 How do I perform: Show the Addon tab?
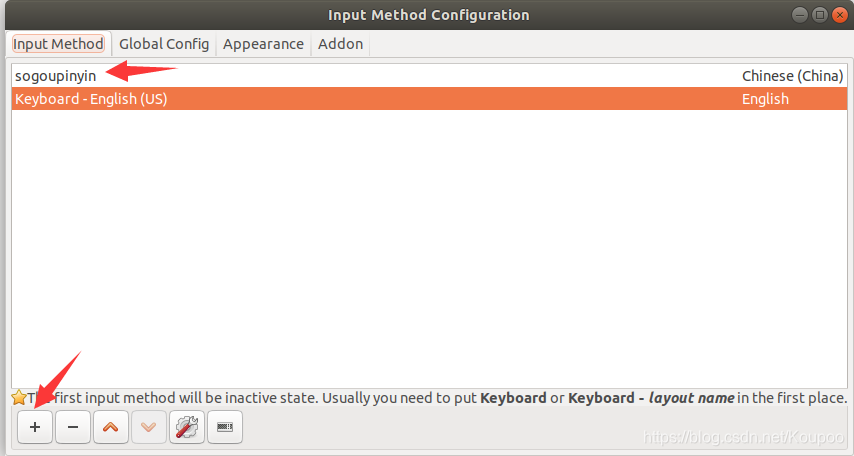click(340, 44)
